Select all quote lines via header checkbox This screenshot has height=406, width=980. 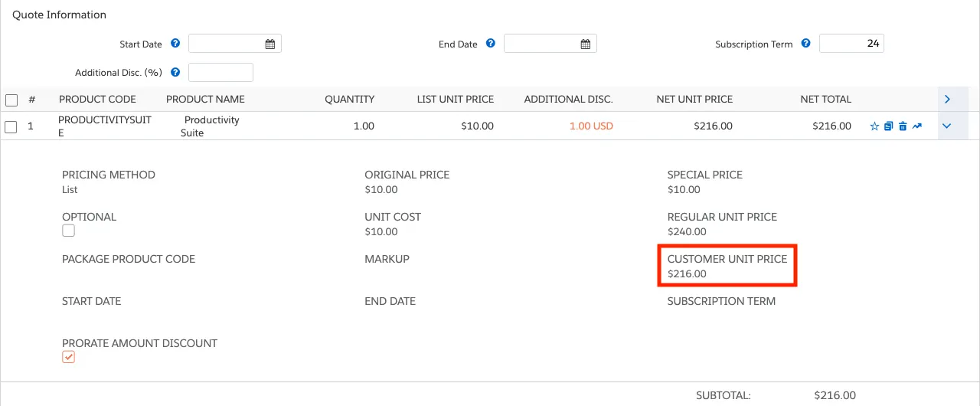(11, 100)
